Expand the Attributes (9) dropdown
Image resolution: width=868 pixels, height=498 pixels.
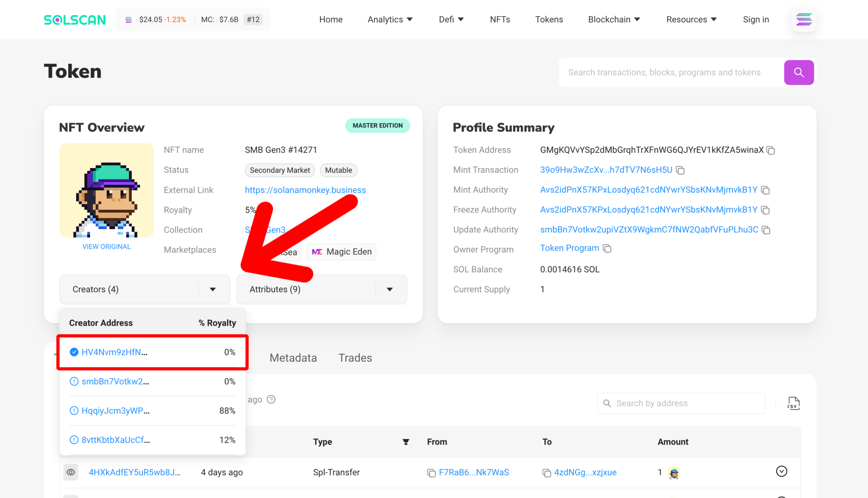click(x=322, y=289)
